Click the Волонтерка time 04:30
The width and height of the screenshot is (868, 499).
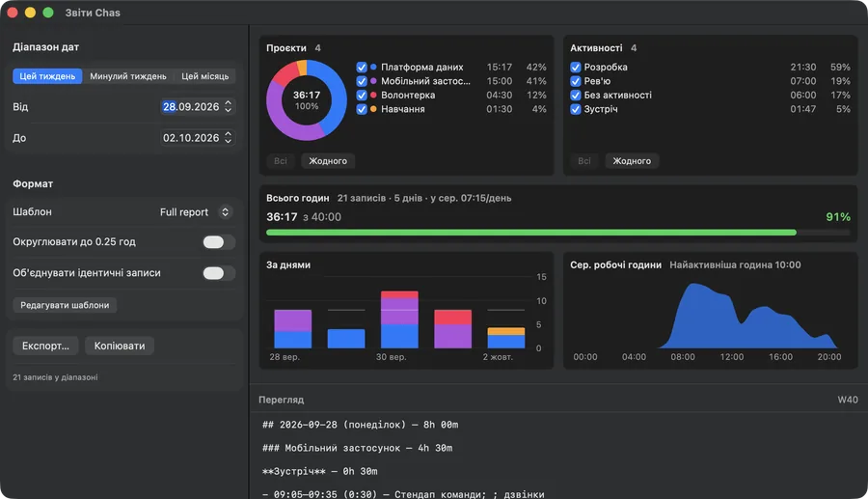pos(500,96)
